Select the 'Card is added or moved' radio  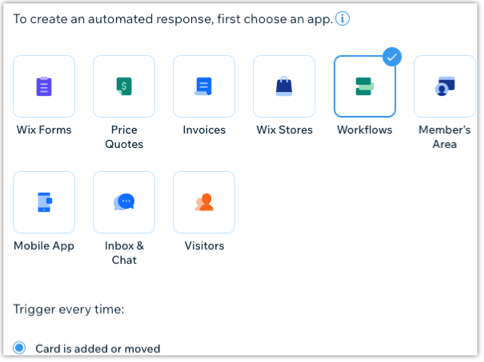click(19, 348)
